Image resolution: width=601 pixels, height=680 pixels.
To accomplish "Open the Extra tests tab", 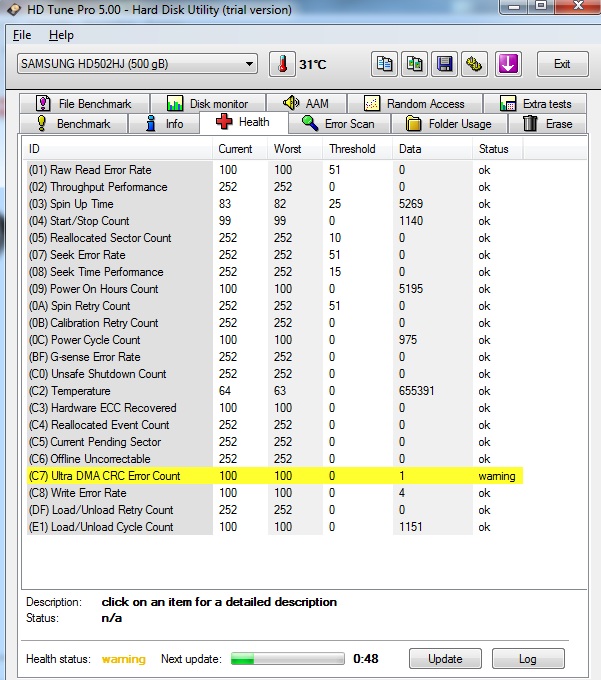I will click(535, 104).
